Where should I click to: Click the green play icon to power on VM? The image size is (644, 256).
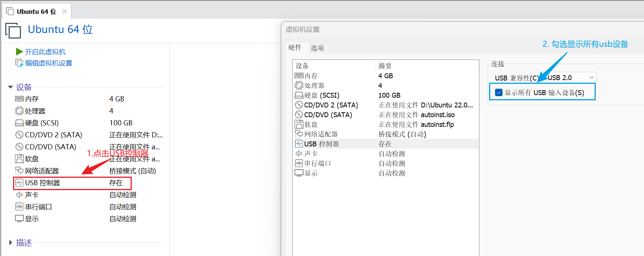19,52
